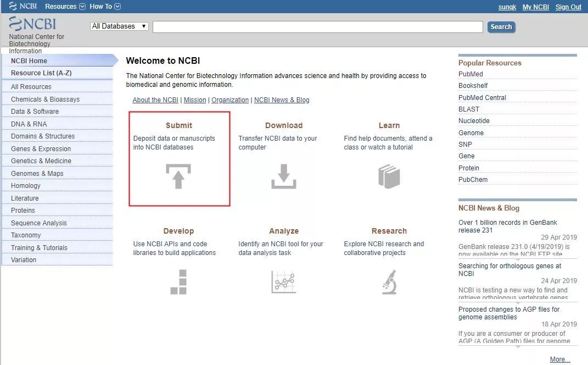Expand the How To menu
Screen dimensions: 588x365
[x=105, y=7]
